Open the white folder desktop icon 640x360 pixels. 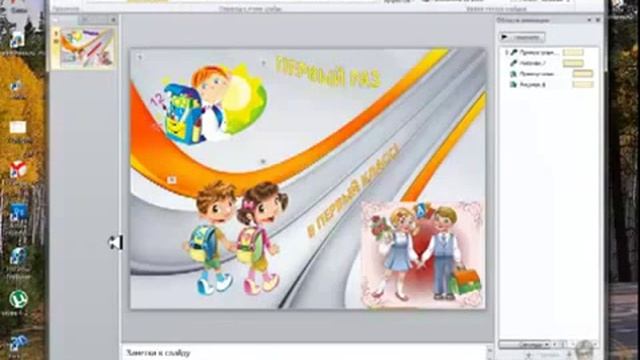[x=18, y=128]
